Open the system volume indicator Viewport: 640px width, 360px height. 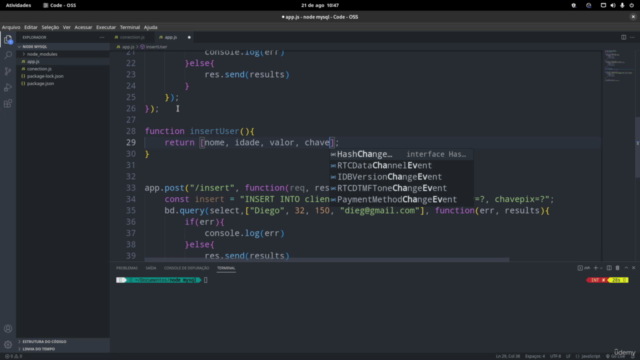tap(613, 5)
